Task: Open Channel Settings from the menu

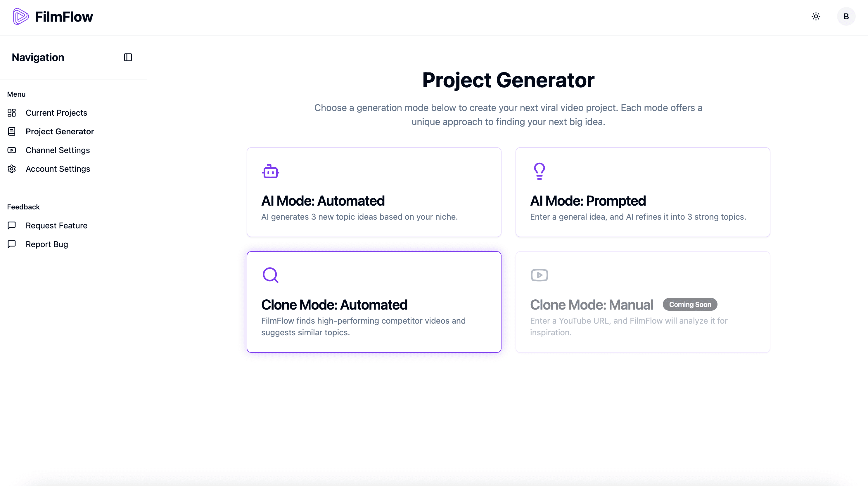Action: click(x=58, y=150)
